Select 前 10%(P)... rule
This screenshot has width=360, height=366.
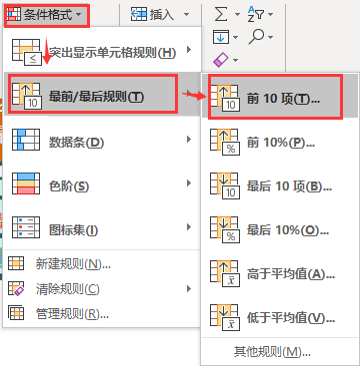pos(280,142)
